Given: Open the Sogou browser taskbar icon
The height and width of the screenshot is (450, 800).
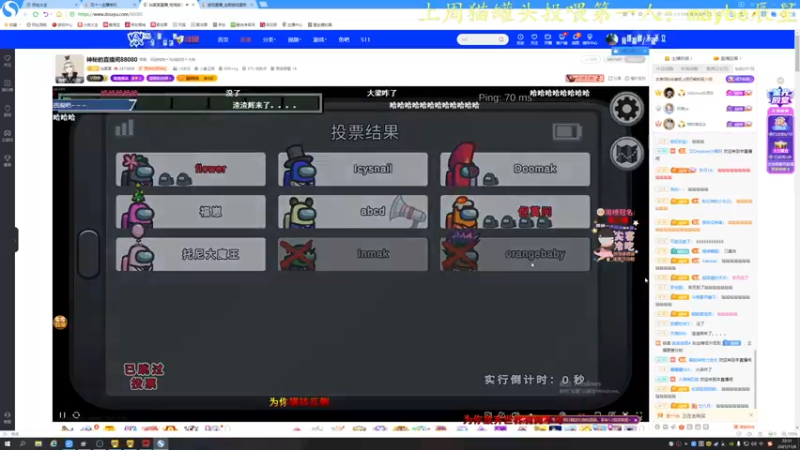Looking at the screenshot, I should point(161,444).
